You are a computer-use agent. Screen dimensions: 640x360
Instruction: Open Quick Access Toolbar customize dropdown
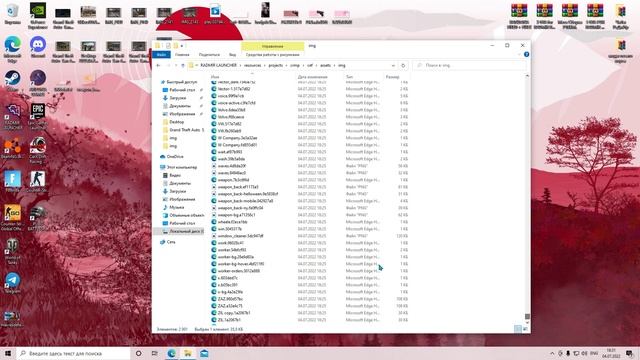click(x=182, y=46)
